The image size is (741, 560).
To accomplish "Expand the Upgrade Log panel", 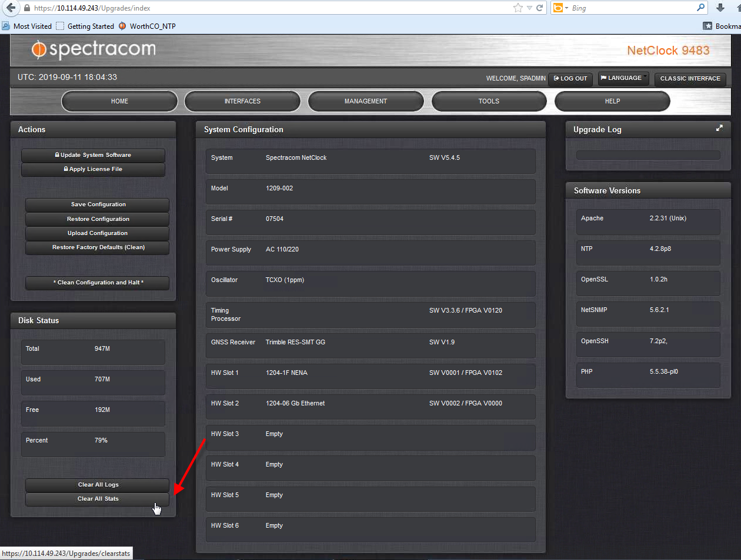I will [x=719, y=128].
